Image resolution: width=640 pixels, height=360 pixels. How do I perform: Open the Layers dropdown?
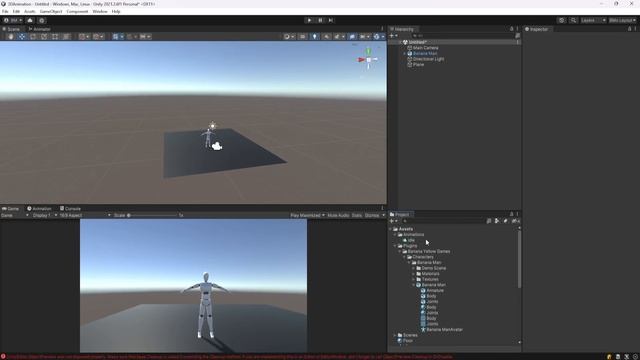tap(593, 20)
